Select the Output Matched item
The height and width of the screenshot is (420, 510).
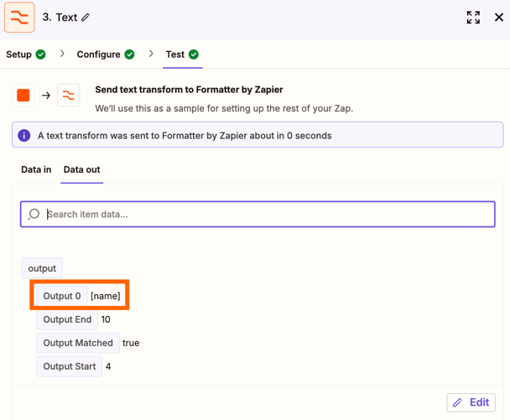(x=78, y=343)
